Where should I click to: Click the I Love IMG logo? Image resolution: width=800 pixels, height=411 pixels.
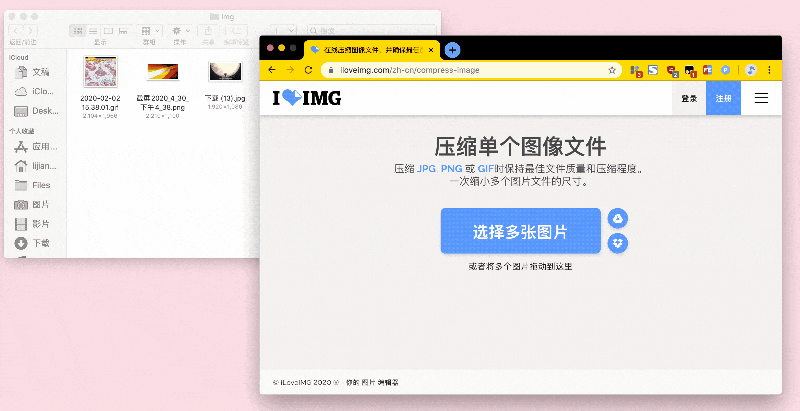coord(307,97)
